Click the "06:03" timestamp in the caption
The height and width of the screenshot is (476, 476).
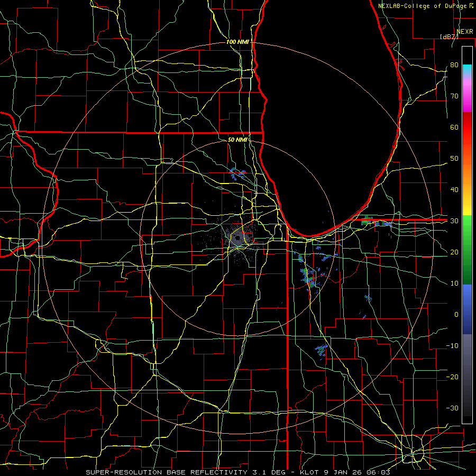click(x=379, y=472)
